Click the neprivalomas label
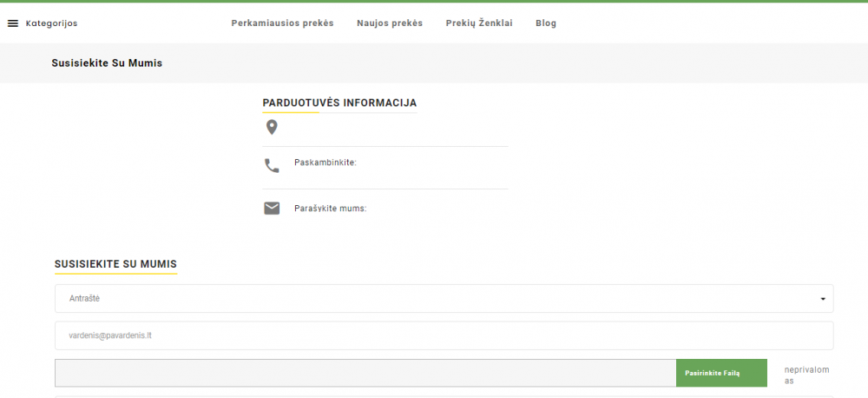The height and width of the screenshot is (398, 868). click(806, 375)
